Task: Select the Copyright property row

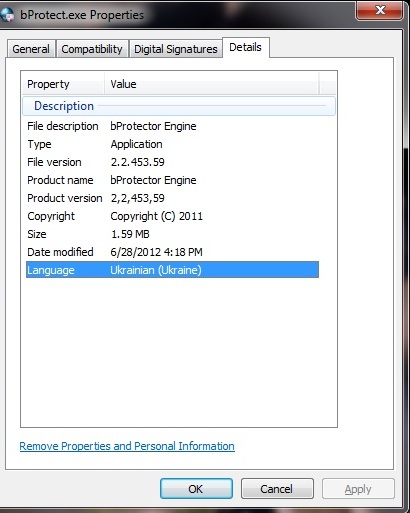Action: [172, 216]
